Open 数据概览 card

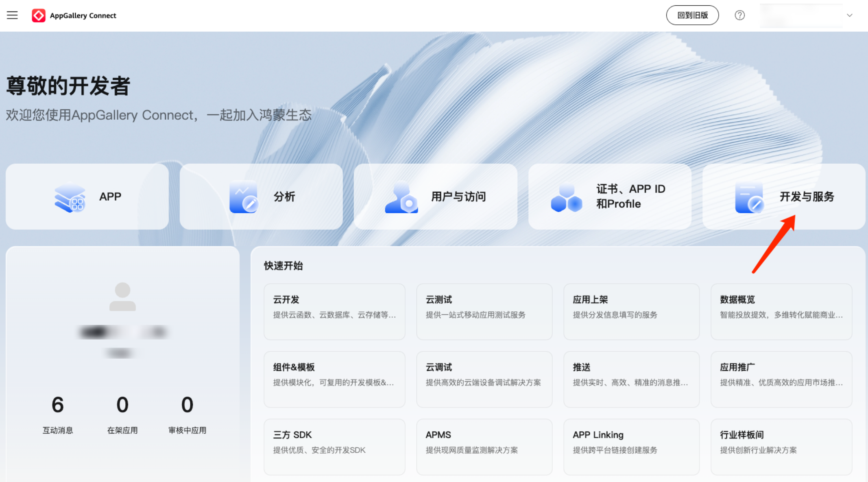tap(781, 311)
